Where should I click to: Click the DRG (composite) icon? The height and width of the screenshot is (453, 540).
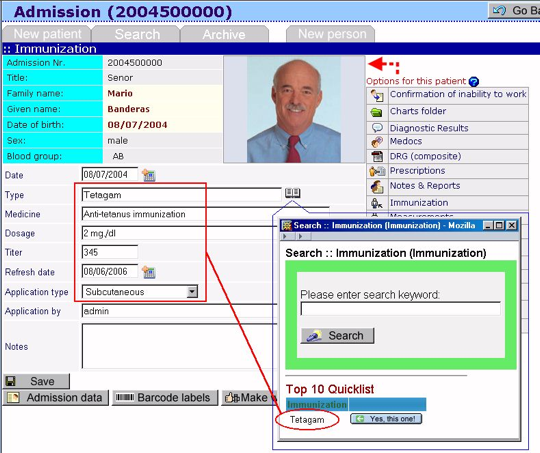coord(377,156)
